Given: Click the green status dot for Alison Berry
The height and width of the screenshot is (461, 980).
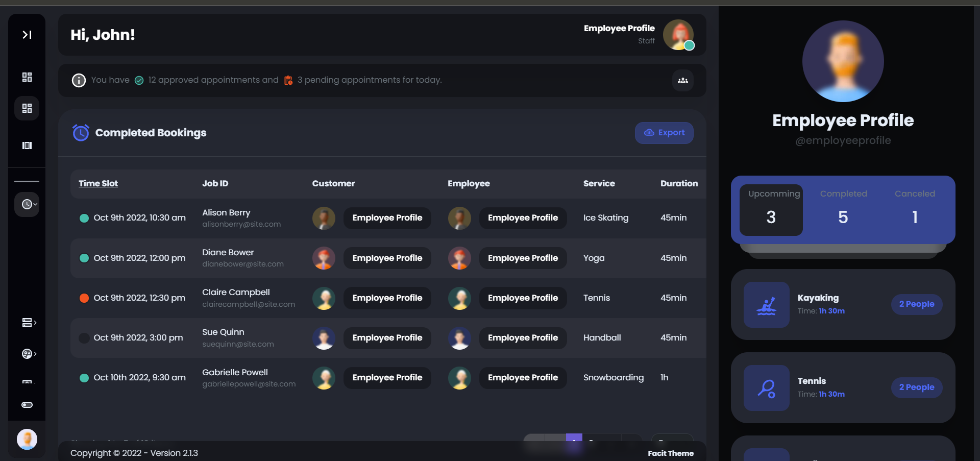Looking at the screenshot, I should [84, 218].
